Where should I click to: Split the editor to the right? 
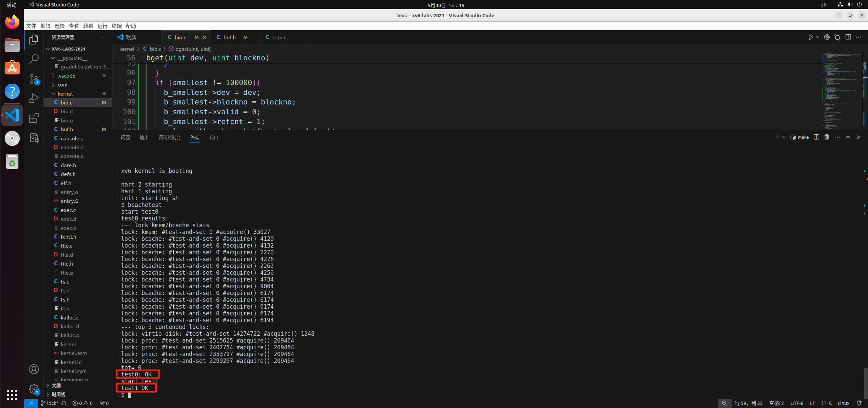click(848, 37)
